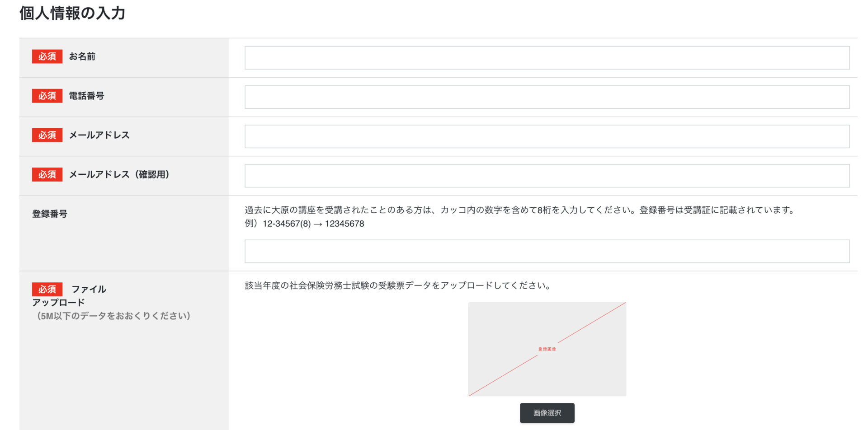This screenshot has height=430, width=868.
Task: Click the ファイル アップロード label
Action: pos(69,296)
